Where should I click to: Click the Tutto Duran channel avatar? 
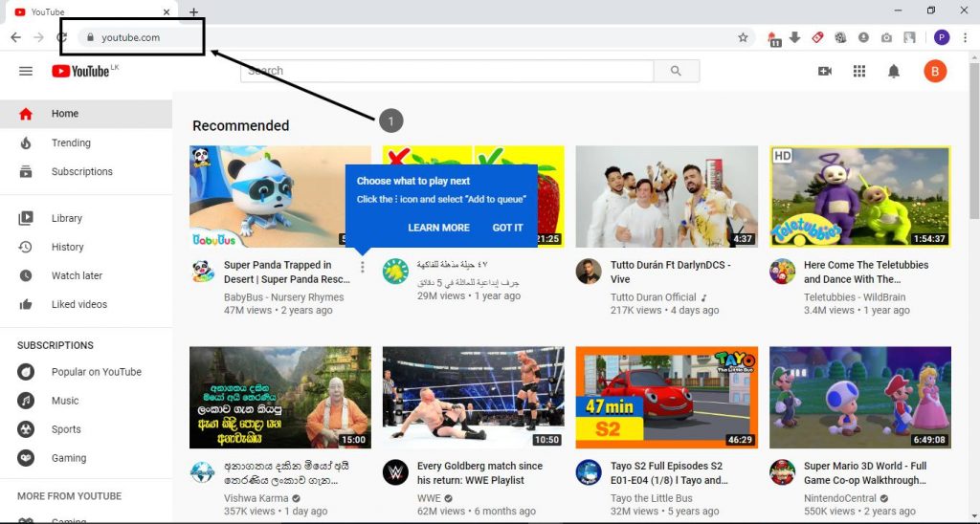tap(589, 272)
